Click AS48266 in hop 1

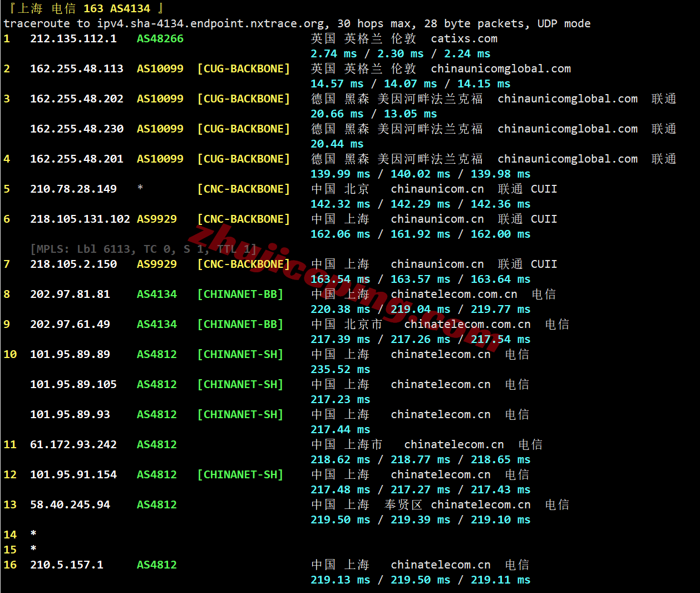coord(160,38)
